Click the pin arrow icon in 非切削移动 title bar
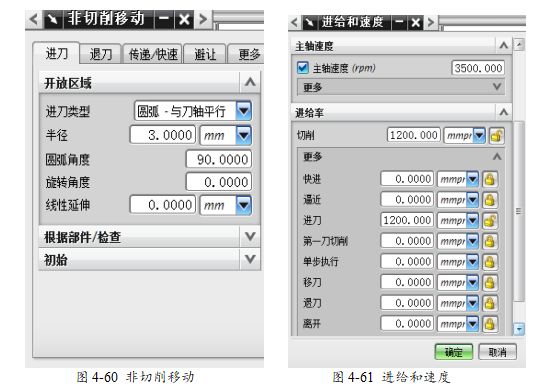 (52, 20)
